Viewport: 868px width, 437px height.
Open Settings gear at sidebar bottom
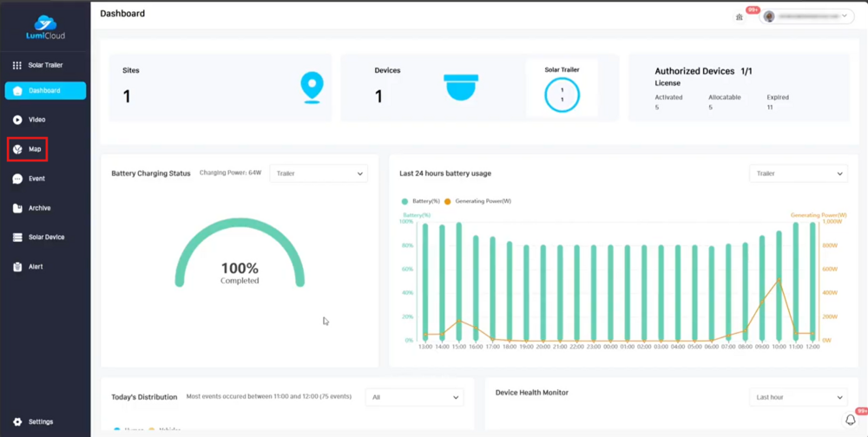17,422
